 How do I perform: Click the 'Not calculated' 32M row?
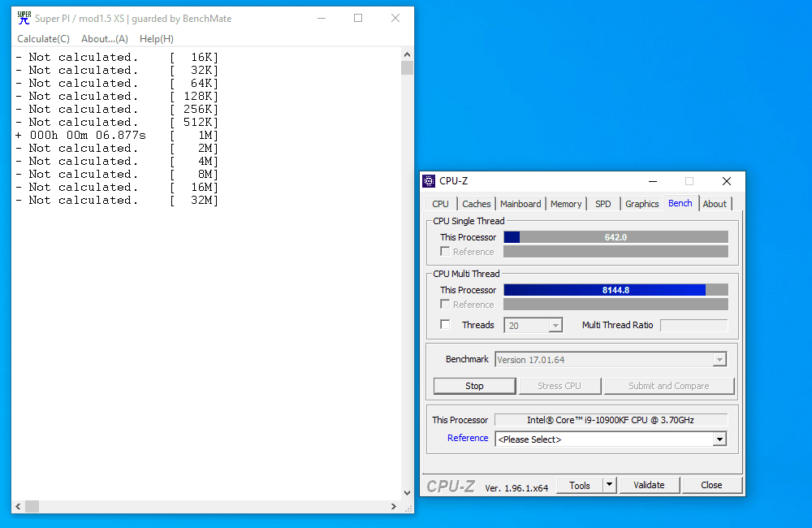[x=117, y=200]
